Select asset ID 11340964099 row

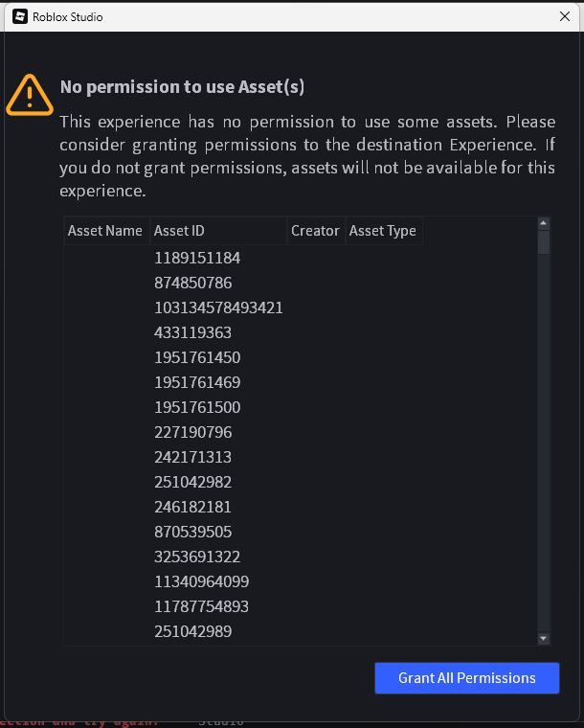pyautogui.click(x=201, y=582)
